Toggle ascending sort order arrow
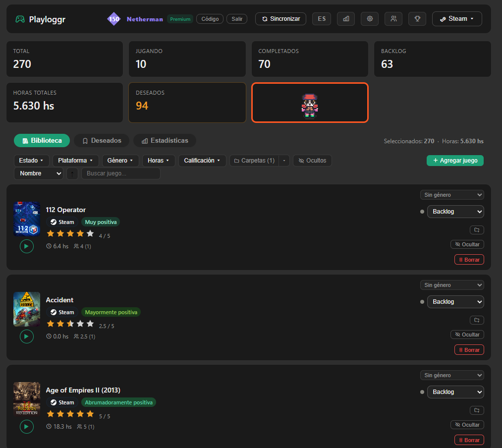This screenshot has width=502, height=448. pos(72,173)
